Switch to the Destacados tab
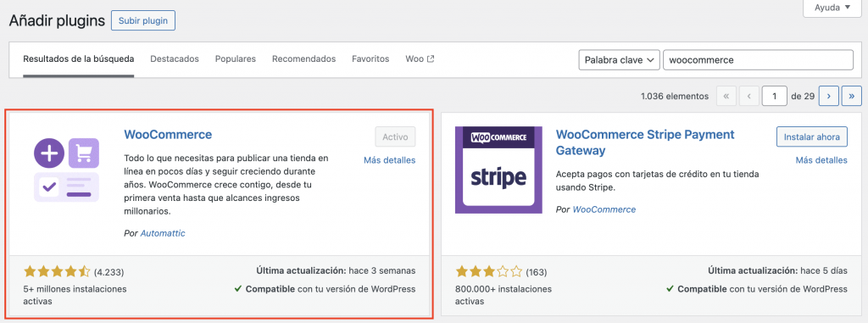The image size is (868, 323). coord(175,58)
